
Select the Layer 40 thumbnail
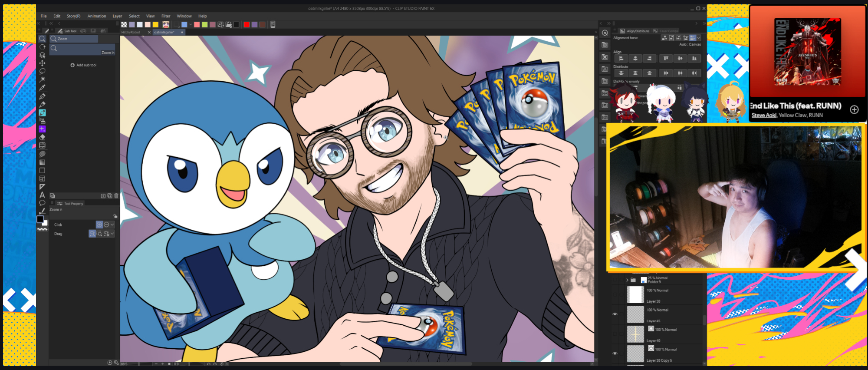point(635,334)
